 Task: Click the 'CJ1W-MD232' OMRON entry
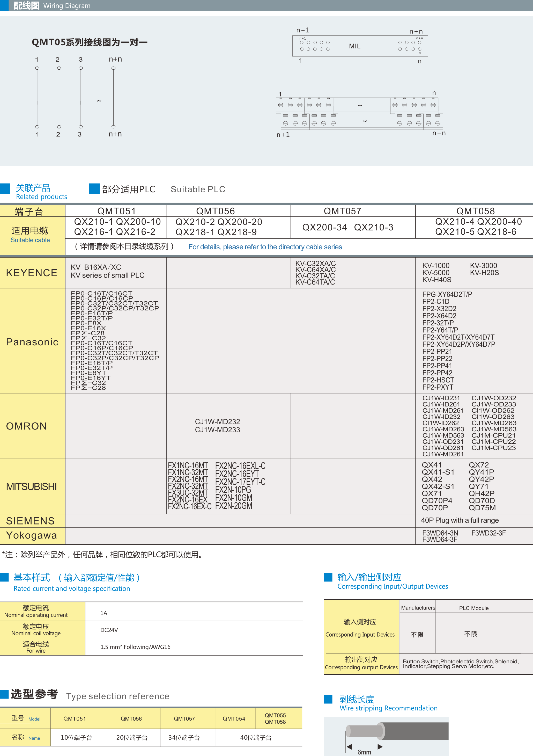coord(218,422)
